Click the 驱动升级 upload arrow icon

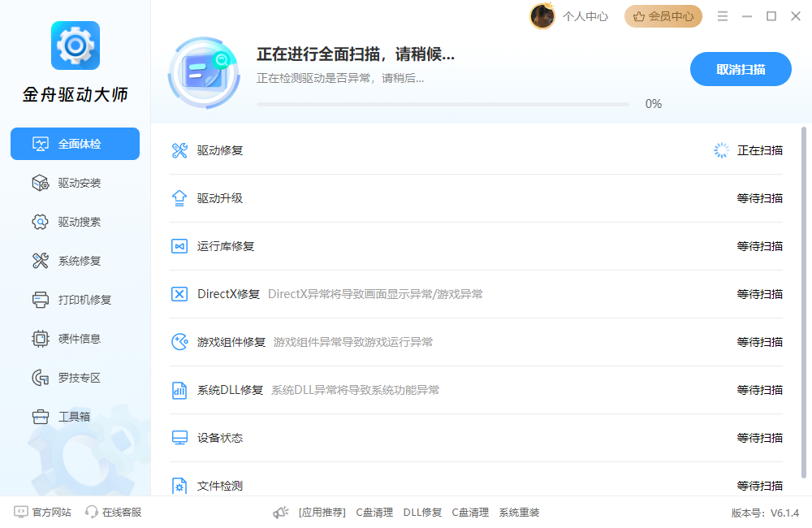[179, 198]
